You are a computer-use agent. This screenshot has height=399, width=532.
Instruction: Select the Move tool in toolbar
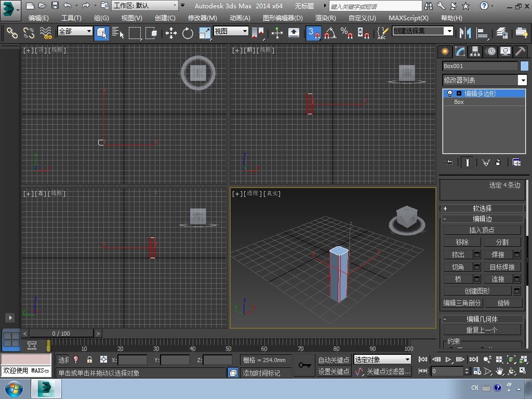pyautogui.click(x=171, y=33)
